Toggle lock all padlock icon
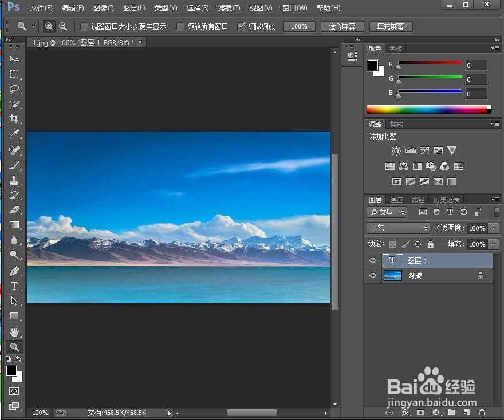Viewport: 504px width, 420px height. tap(431, 244)
